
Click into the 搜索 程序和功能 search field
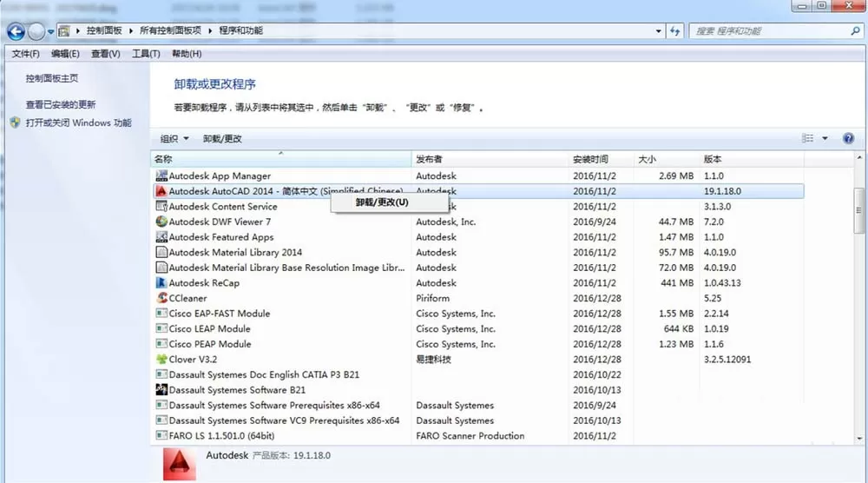click(769, 31)
